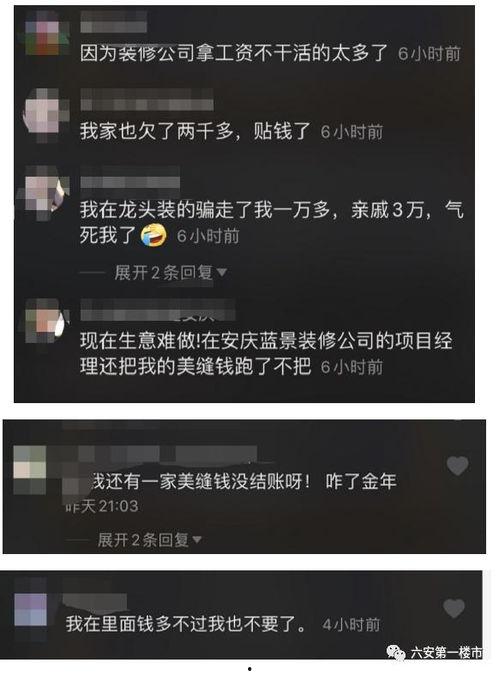The image size is (499, 675).
Task: Expand 展开2条回复 under the 昨天 21:03 comment
Action: (x=149, y=539)
